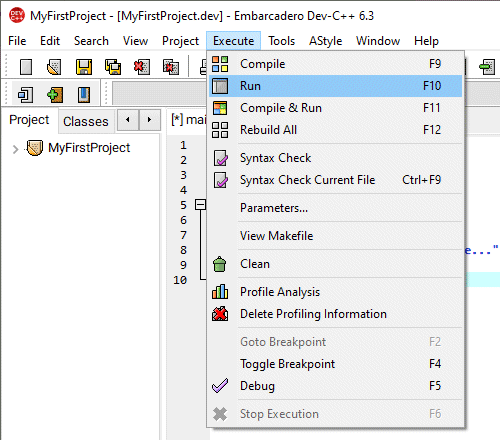The height and width of the screenshot is (440, 500).
Task: Open the Edit menu
Action: 50,41
